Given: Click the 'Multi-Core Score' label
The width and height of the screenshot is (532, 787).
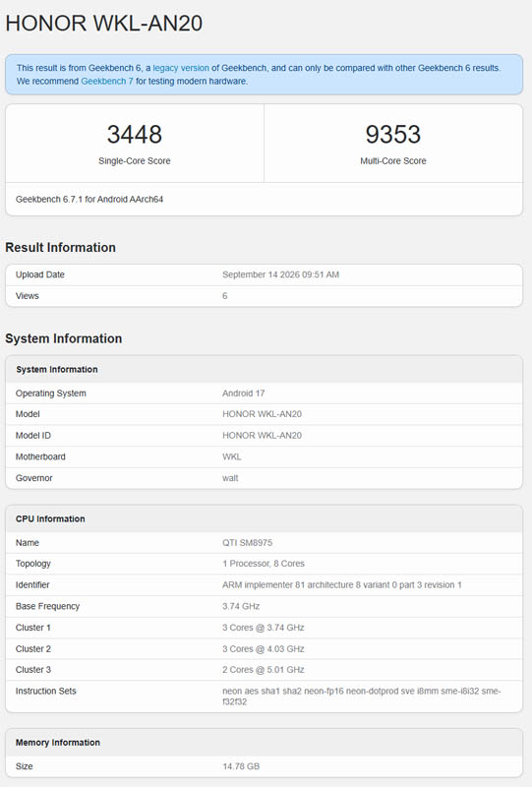Looking at the screenshot, I should click(393, 160).
